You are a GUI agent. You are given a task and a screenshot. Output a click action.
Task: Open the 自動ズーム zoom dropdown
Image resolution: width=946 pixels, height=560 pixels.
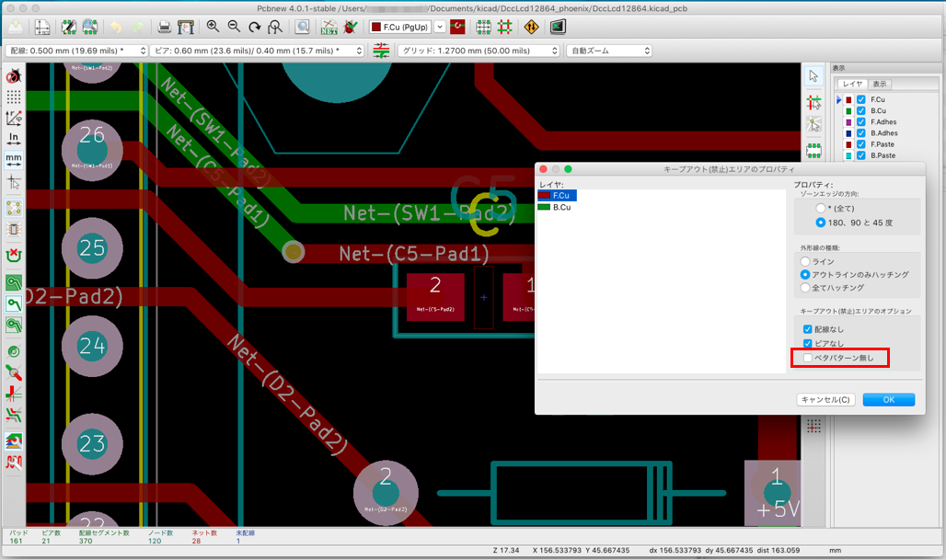609,51
